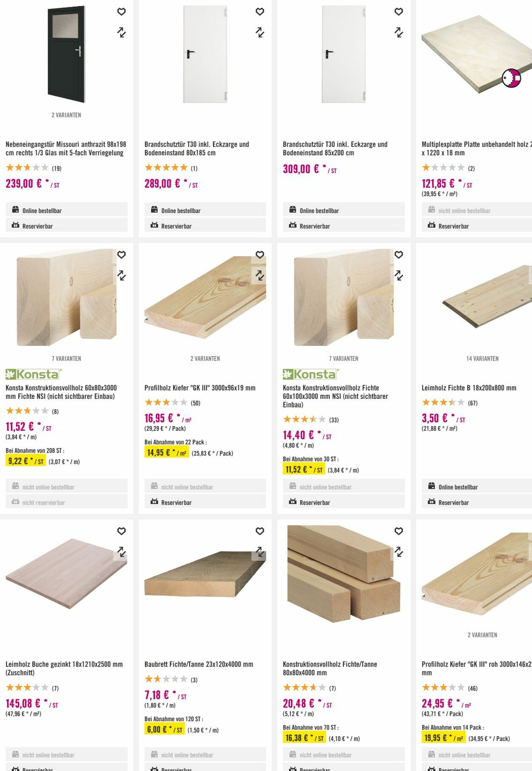
Task: Compare the Leimholz Buche gezinkt board
Action: pyautogui.click(x=121, y=552)
